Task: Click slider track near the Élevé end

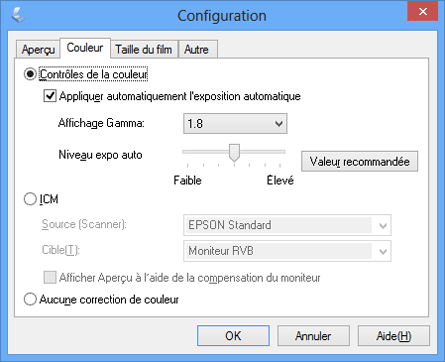Action: pyautogui.click(x=277, y=152)
